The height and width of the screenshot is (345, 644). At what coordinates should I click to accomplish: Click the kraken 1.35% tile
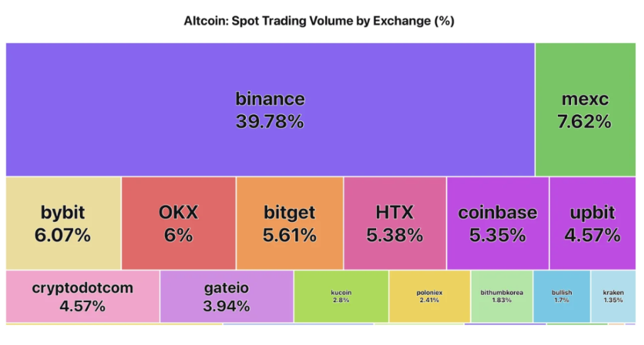coord(613,296)
